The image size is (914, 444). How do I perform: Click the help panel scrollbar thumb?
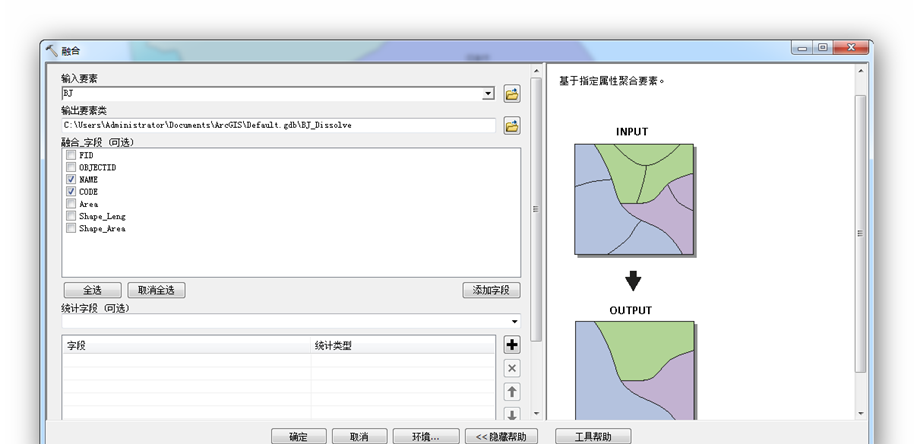[860, 233]
